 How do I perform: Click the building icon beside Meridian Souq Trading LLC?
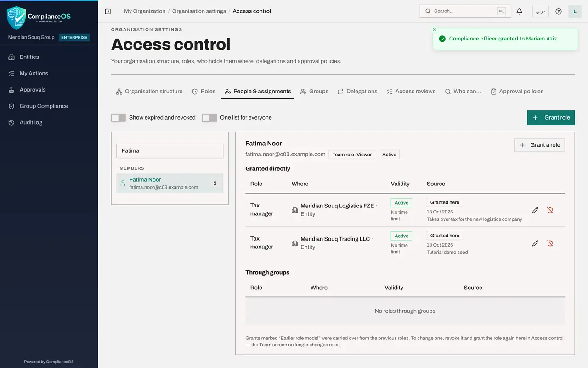(x=295, y=243)
